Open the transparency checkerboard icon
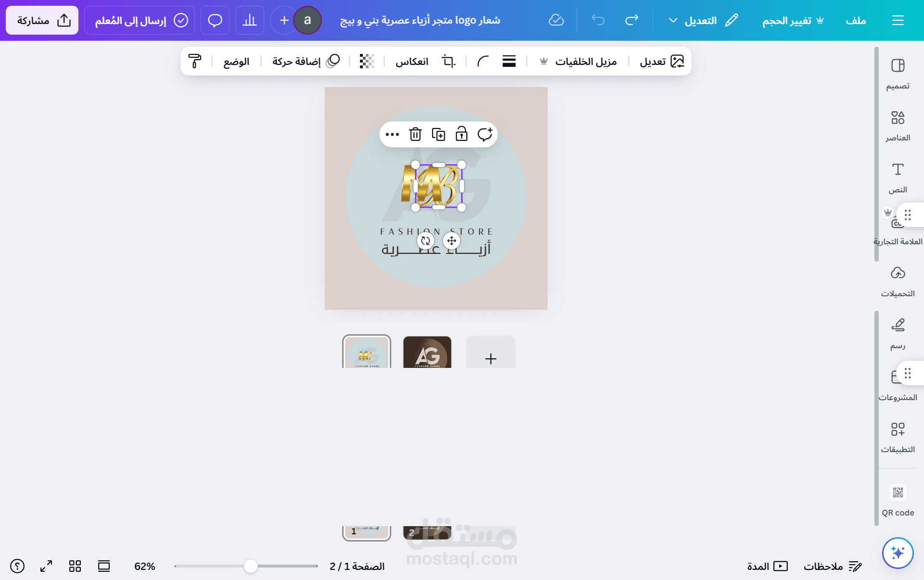This screenshot has height=580, width=924. point(367,61)
